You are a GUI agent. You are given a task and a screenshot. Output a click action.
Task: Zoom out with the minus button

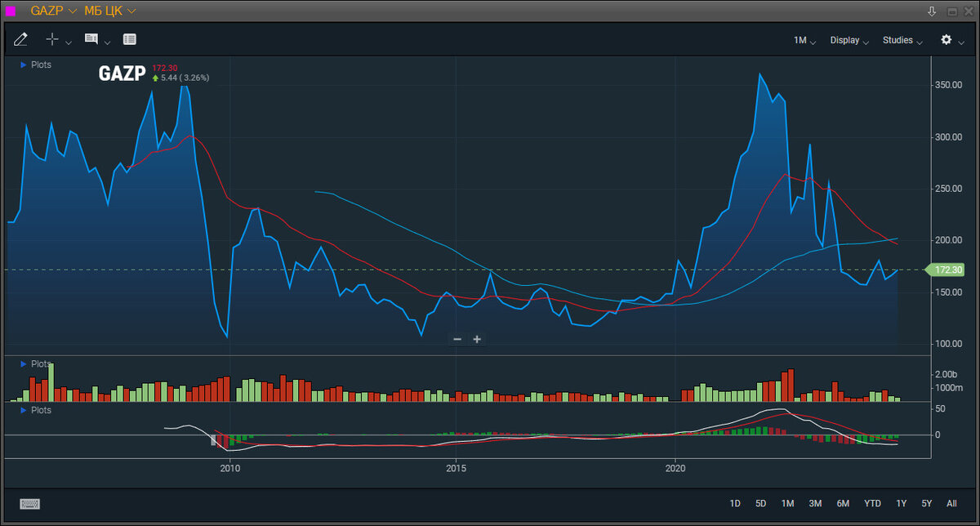point(457,339)
